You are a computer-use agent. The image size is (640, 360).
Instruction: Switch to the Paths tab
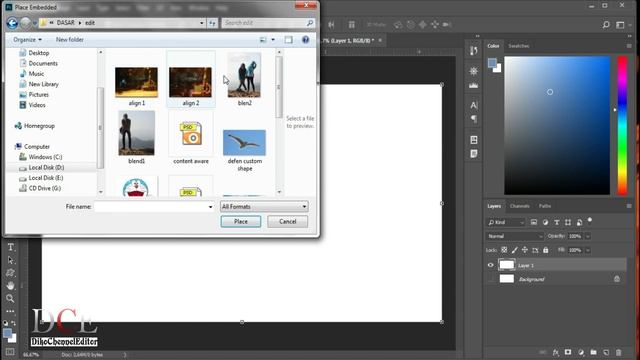[545, 206]
